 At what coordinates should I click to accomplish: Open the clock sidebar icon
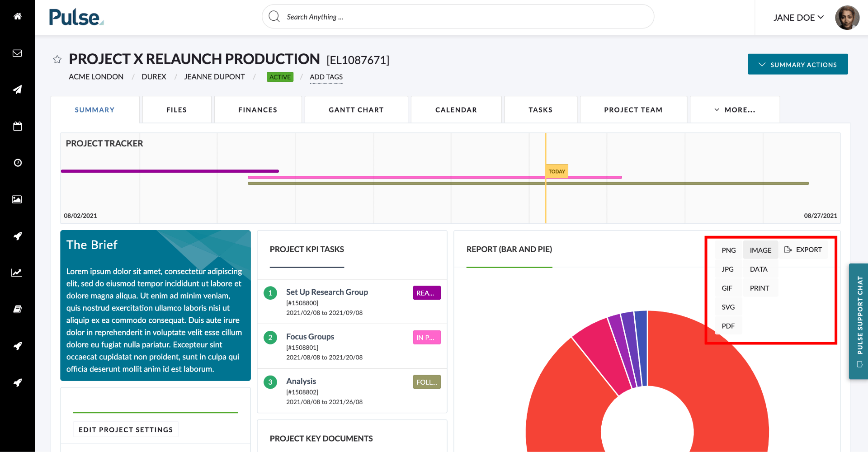[17, 163]
